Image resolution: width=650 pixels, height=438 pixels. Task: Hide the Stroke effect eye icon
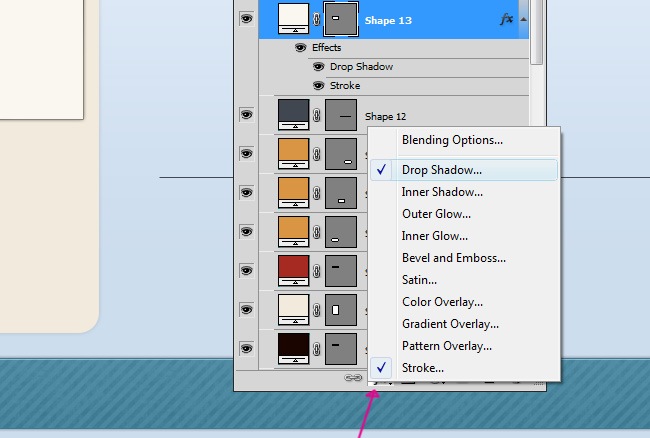[318, 85]
